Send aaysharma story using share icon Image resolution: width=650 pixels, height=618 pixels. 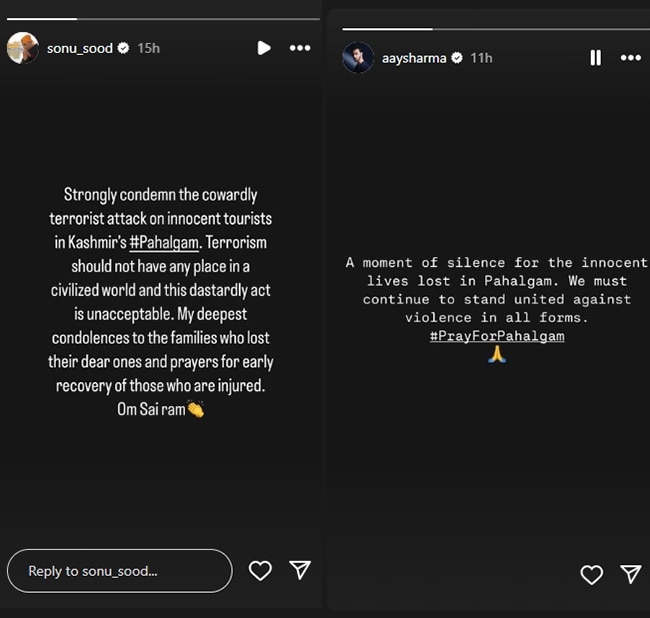click(x=630, y=574)
